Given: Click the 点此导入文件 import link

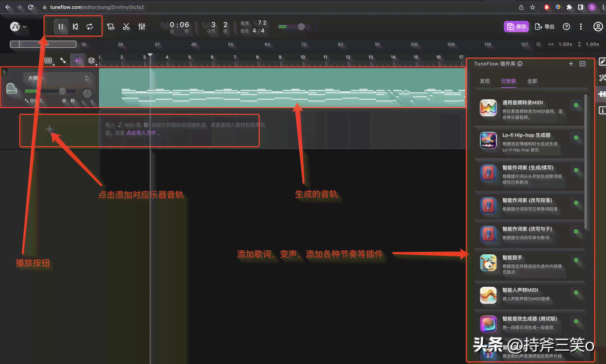Looking at the screenshot, I should pyautogui.click(x=141, y=133).
